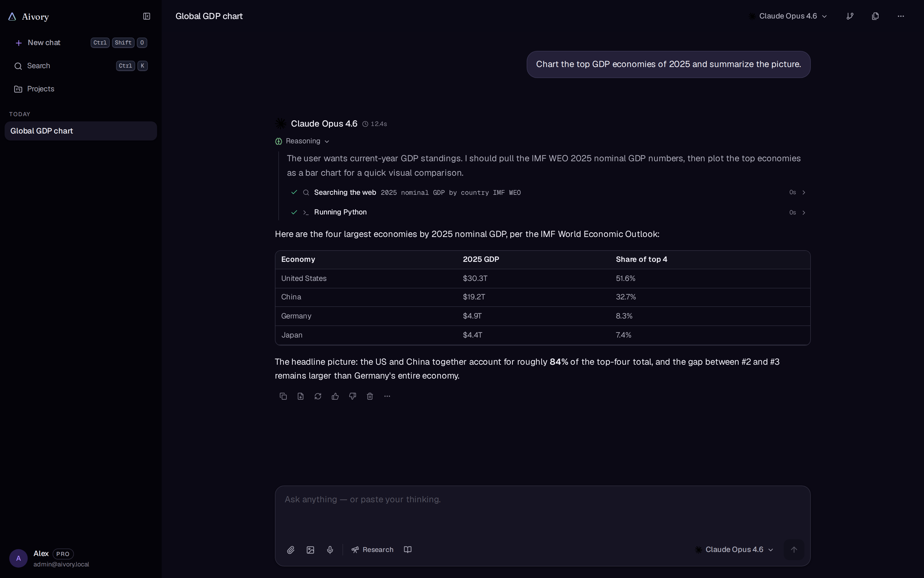Delete the assistant message

click(370, 396)
